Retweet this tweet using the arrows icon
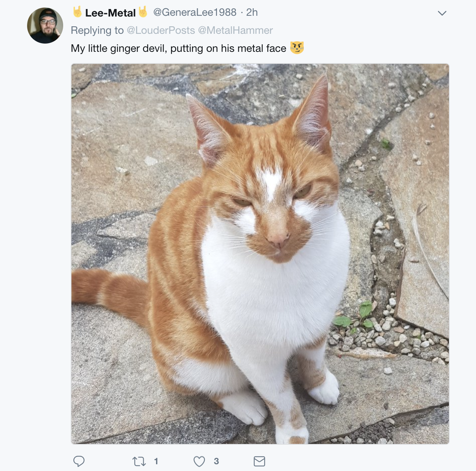 [139, 461]
